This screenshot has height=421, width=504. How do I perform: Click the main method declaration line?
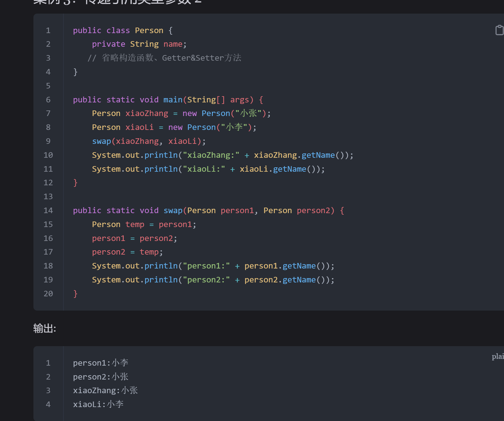168,100
